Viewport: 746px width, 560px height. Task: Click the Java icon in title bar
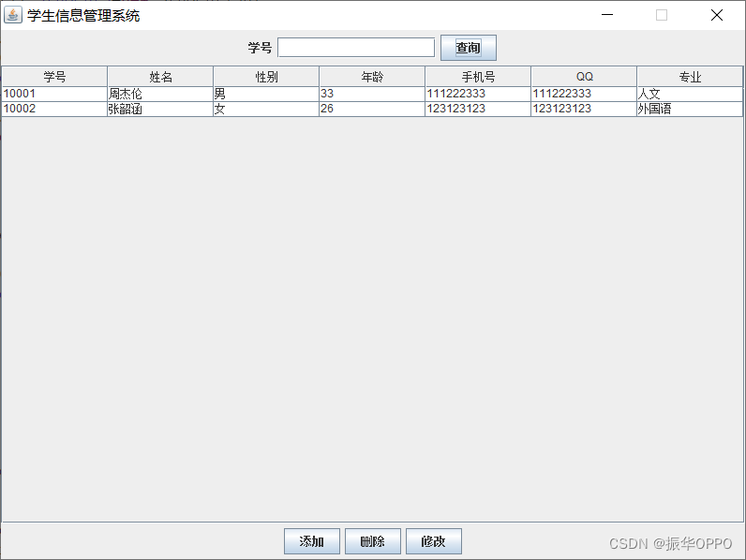tap(13, 15)
